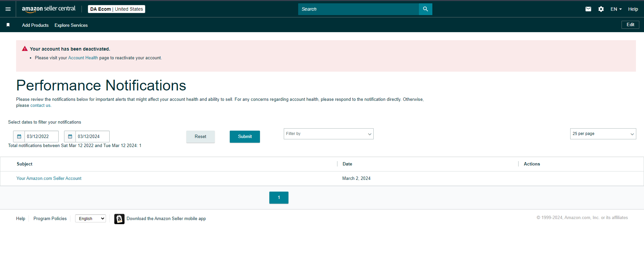Click the Reset button

pos(201,137)
